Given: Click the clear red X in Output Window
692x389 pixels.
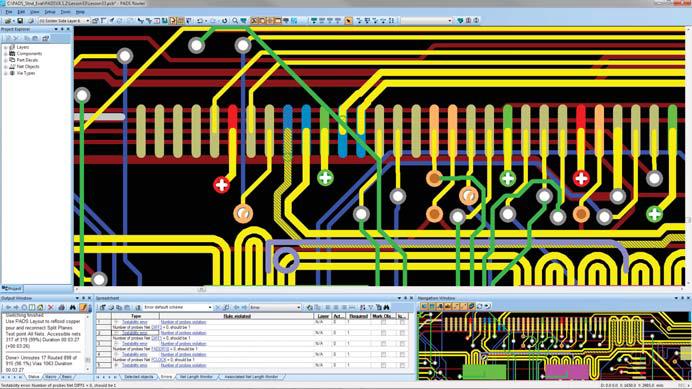Looking at the screenshot, I should pos(51,307).
